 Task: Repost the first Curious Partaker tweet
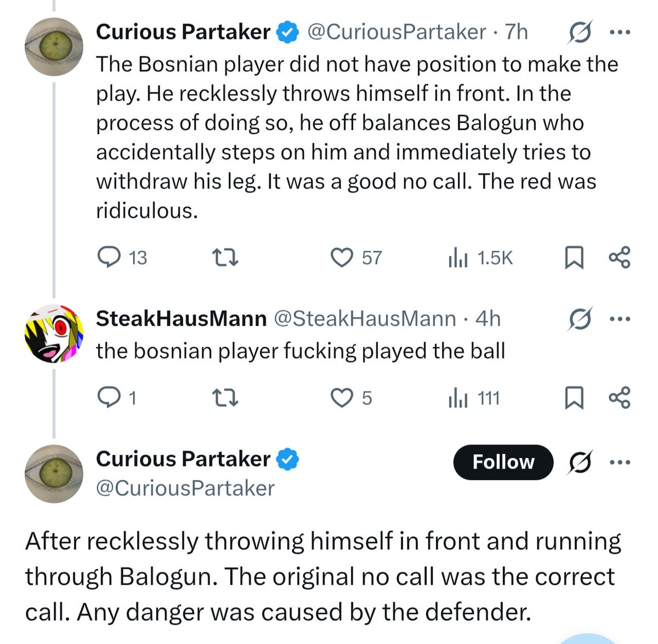225,258
